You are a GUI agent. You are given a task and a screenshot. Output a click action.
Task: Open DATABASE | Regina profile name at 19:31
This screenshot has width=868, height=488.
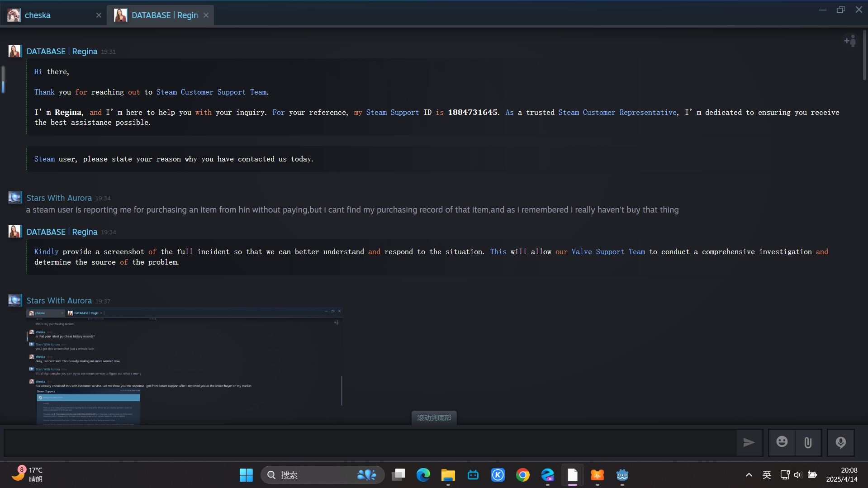pos(62,52)
